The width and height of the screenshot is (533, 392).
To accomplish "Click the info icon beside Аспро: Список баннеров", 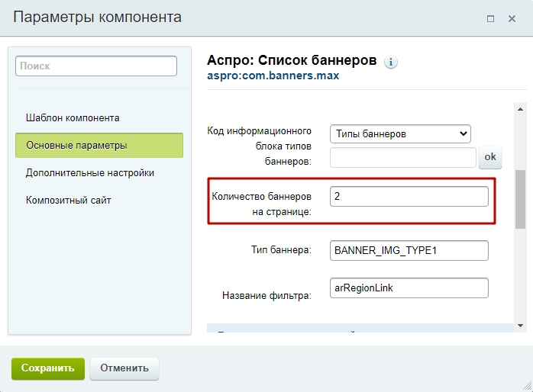I will click(x=390, y=62).
